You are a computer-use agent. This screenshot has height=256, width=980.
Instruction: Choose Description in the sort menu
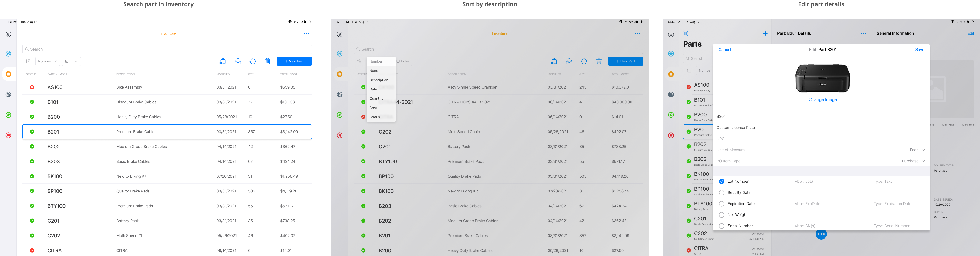378,80
